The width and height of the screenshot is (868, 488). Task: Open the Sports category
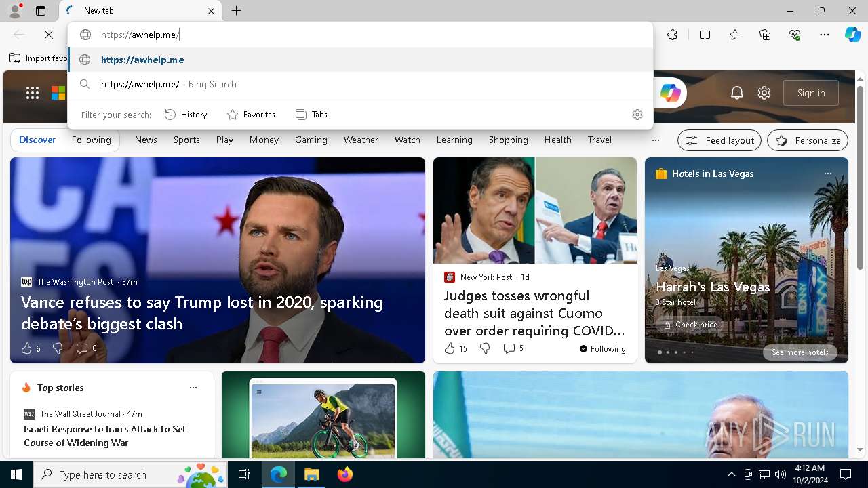pos(186,140)
